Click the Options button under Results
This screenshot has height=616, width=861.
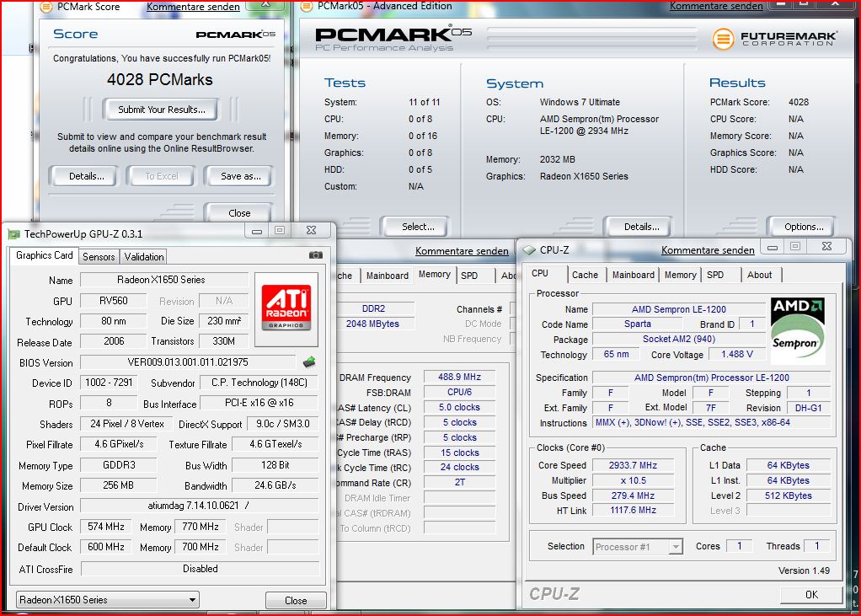pyautogui.click(x=804, y=227)
